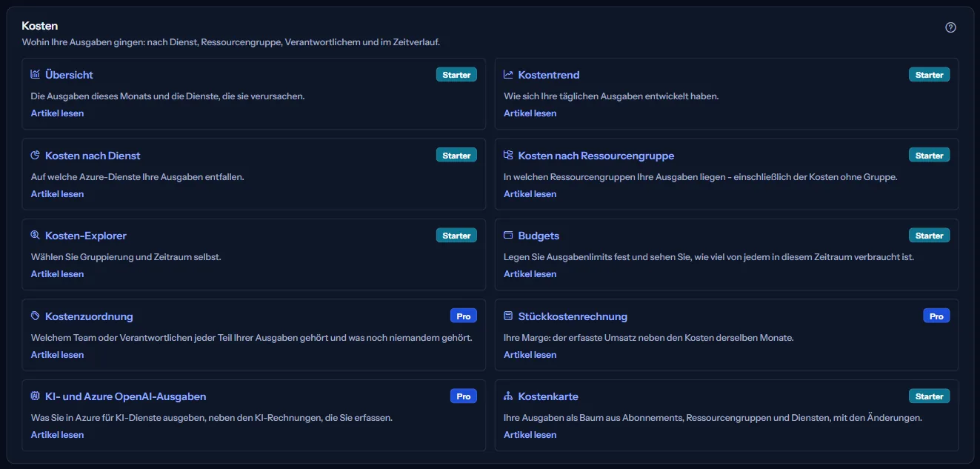The image size is (980, 469).
Task: Click Artikel lesen under Stückkostenrechnung
Action: pyautogui.click(x=530, y=355)
